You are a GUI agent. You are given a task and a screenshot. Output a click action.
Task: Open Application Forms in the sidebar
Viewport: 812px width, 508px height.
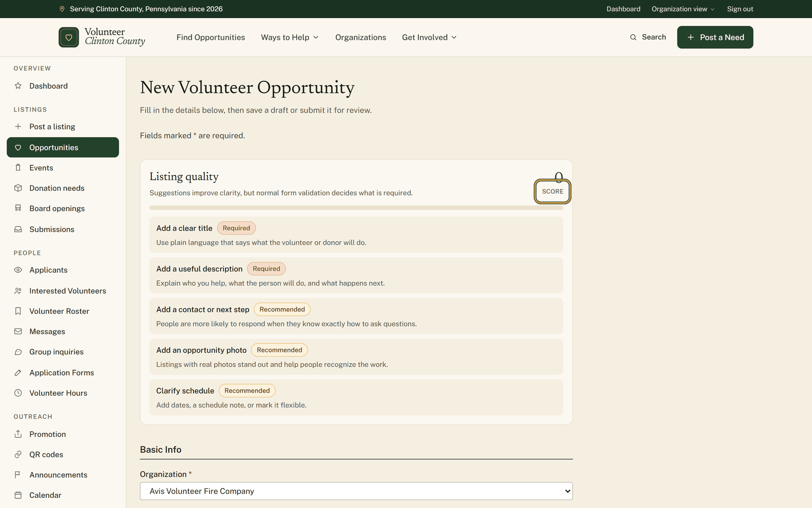point(63,372)
